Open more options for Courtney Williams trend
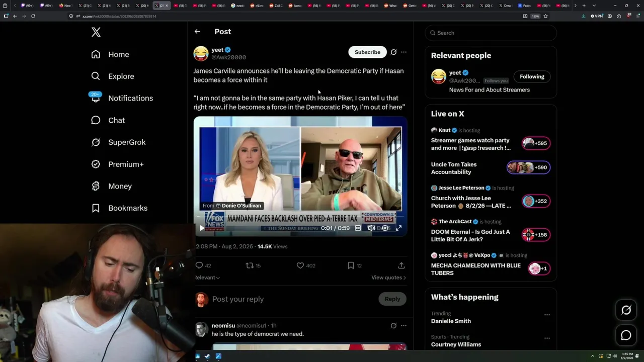Viewport: 644px width, 362px height. [x=547, y=338]
